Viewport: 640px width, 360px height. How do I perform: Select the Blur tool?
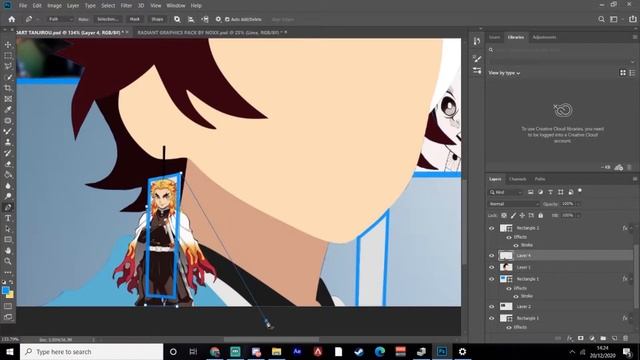[x=8, y=186]
